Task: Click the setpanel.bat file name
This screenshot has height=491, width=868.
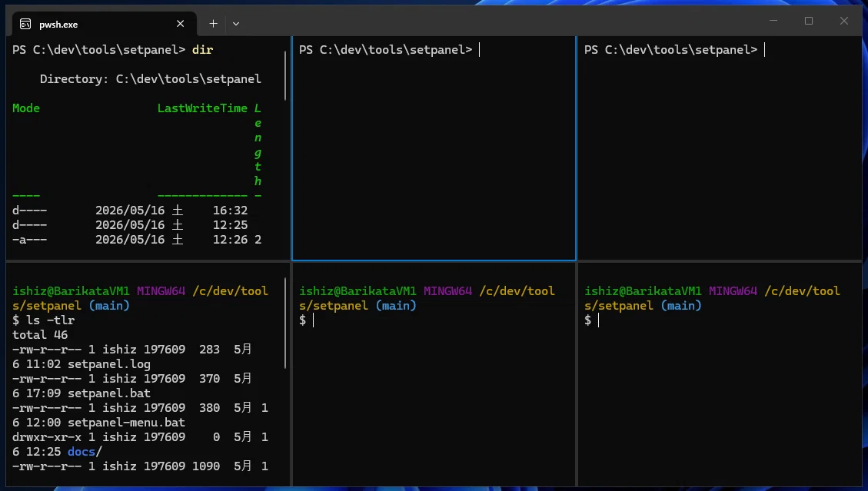Action: point(109,393)
